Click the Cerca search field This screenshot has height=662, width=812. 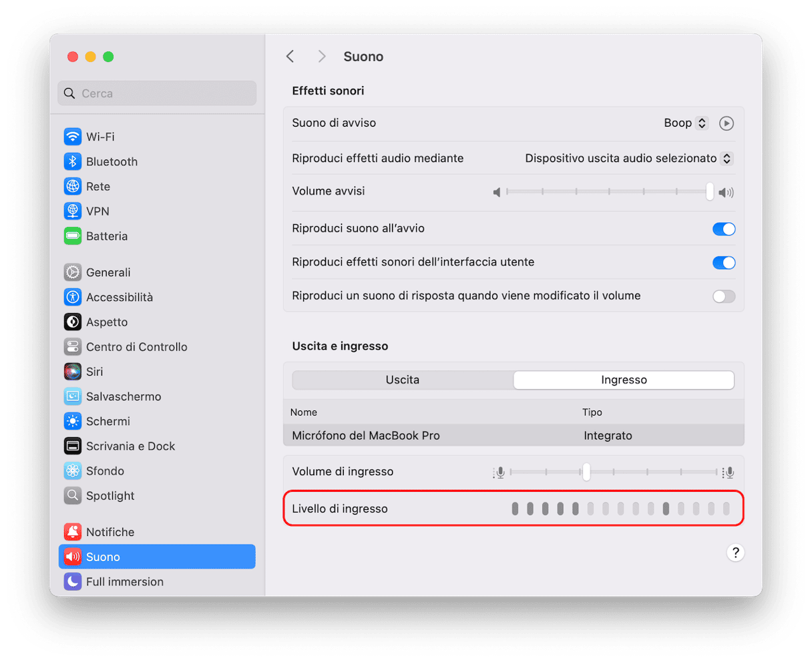point(158,93)
